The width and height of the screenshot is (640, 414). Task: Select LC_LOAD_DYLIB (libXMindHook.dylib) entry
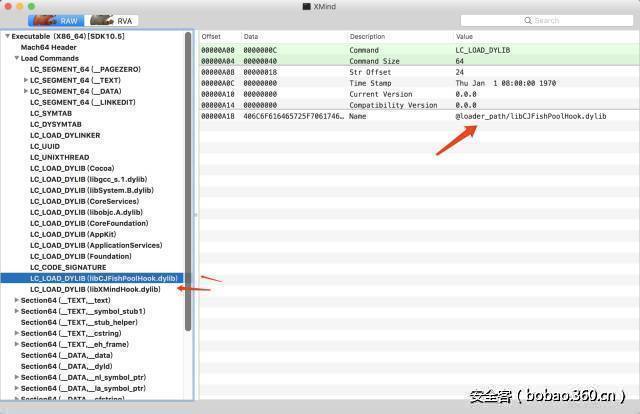click(x=95, y=289)
